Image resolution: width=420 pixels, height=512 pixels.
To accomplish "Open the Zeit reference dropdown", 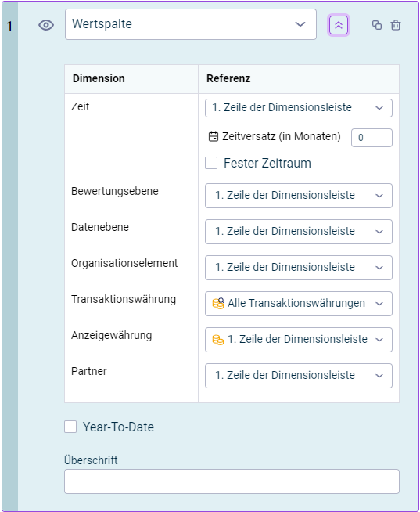I will 299,108.
